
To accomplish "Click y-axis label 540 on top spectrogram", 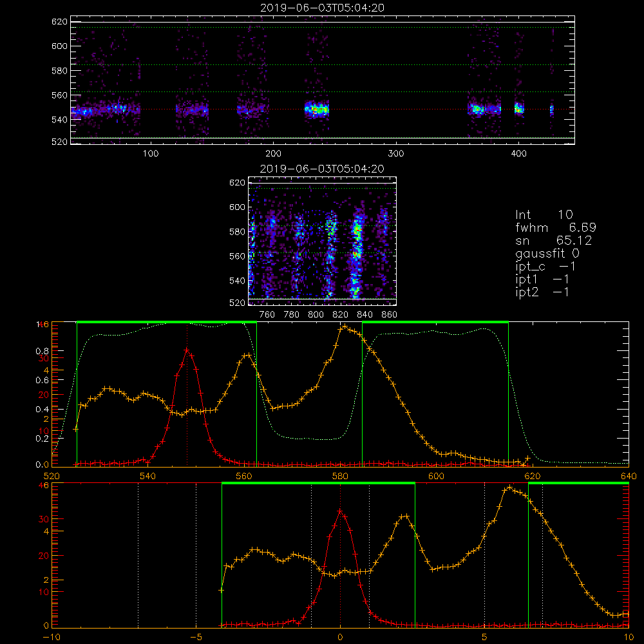I will coord(59,120).
